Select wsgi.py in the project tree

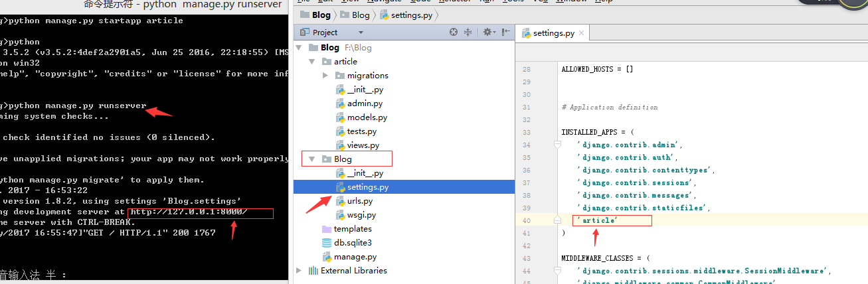tap(361, 215)
